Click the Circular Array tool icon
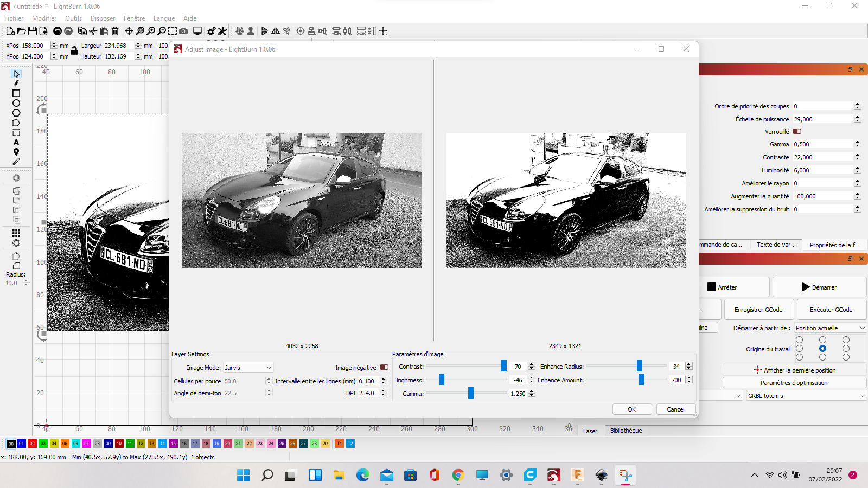 pos(16,243)
